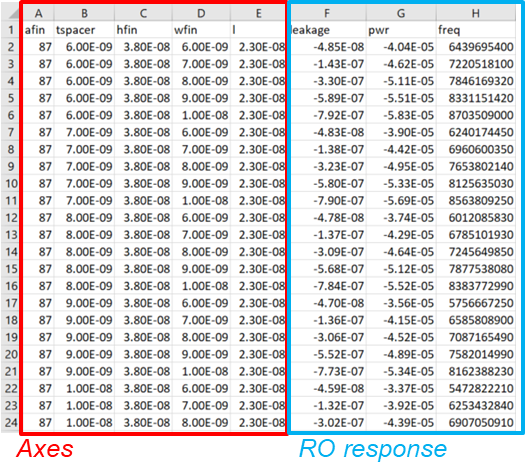
Task: Select column D header
Action: point(201,13)
